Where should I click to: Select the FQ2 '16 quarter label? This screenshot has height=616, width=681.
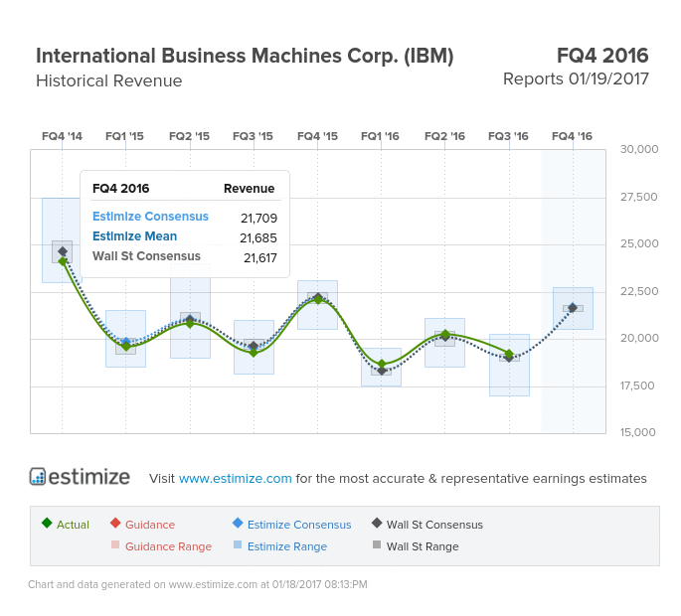pos(444,136)
